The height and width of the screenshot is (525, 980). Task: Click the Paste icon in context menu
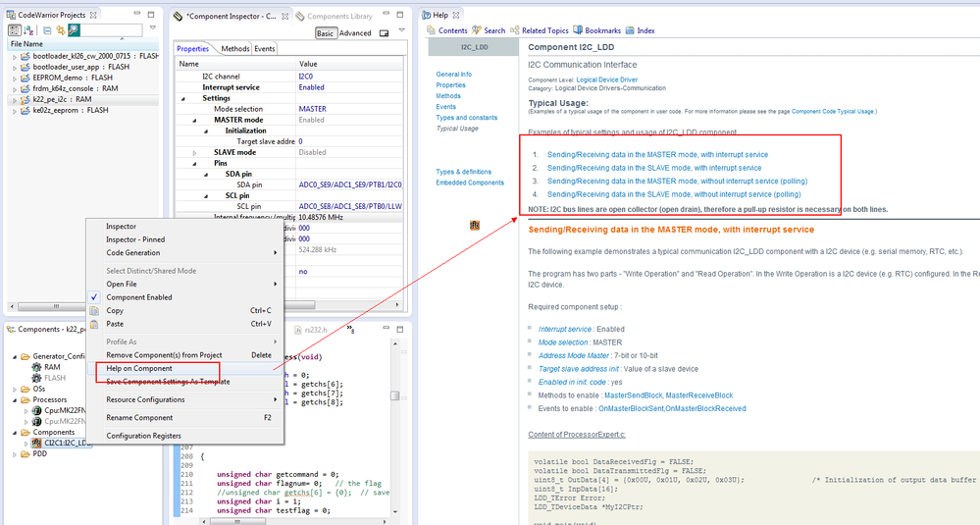94,324
